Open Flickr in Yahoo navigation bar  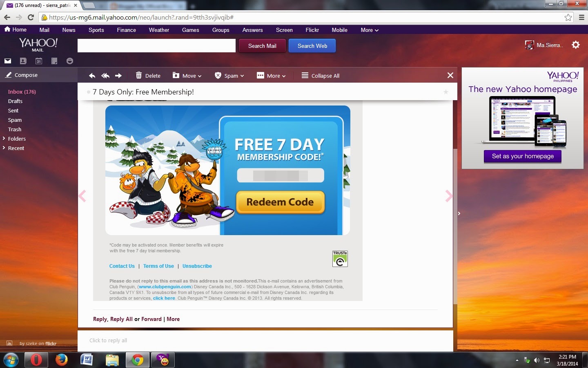click(x=312, y=30)
